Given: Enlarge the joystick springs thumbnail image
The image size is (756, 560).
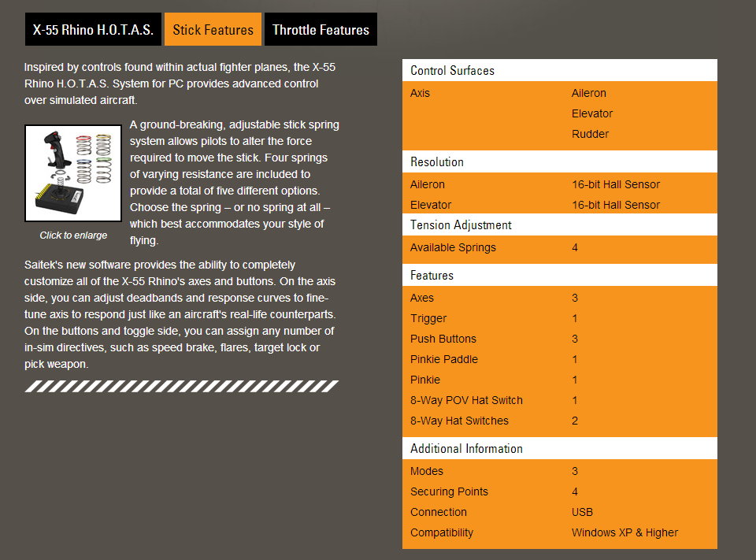Looking at the screenshot, I should pos(73,173).
